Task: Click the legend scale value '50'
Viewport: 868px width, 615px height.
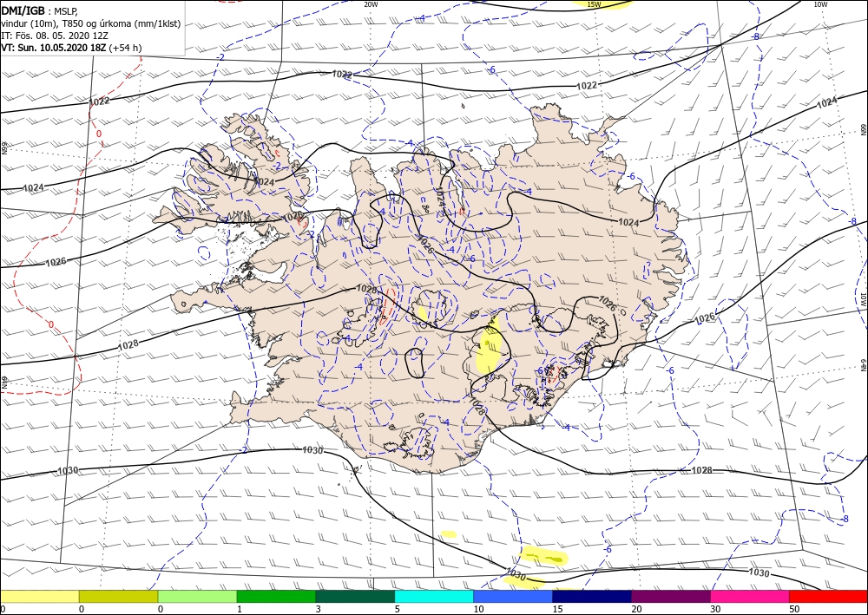Action: pyautogui.click(x=794, y=609)
